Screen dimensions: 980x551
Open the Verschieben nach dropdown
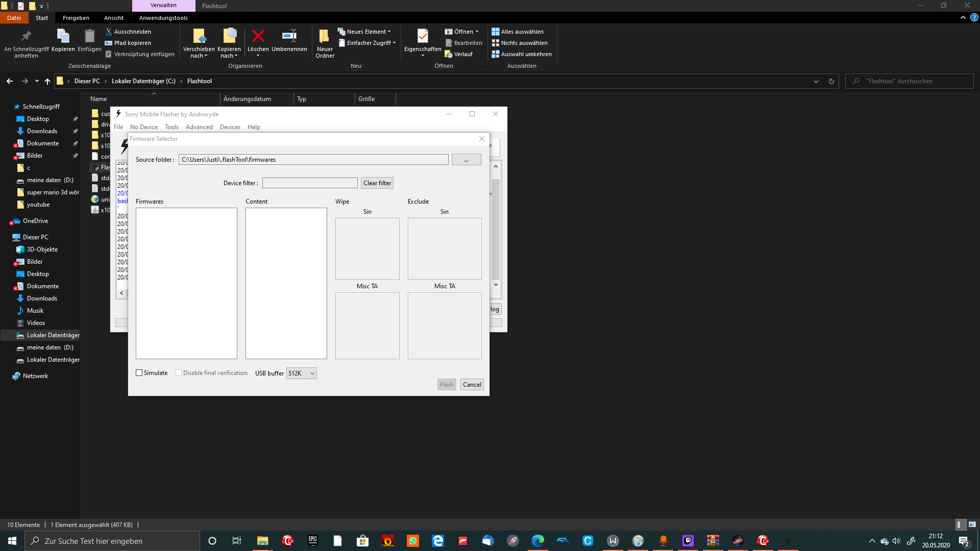(x=199, y=53)
